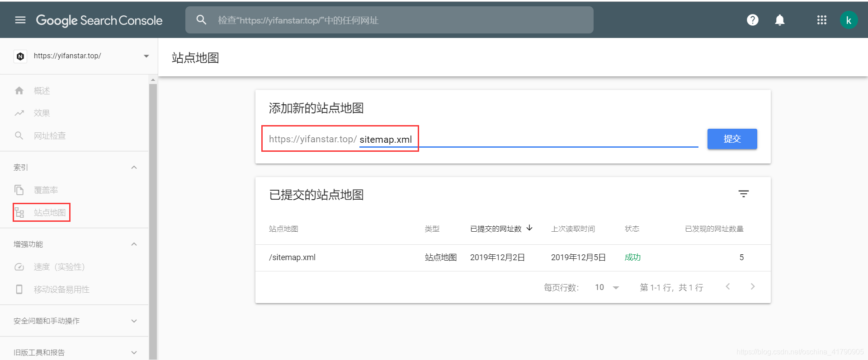This screenshot has height=360, width=868.
Task: Click the 2019年12月5日 last read date
Action: point(578,257)
